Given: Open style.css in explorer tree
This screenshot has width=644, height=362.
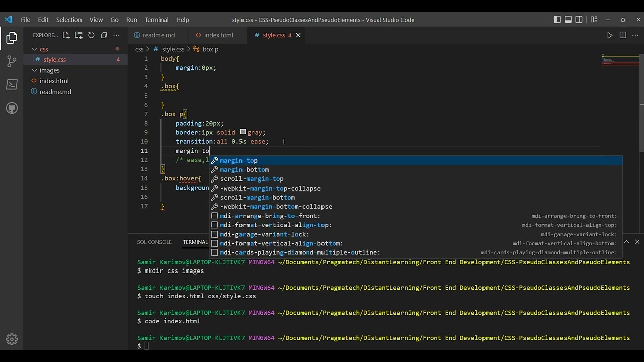Looking at the screenshot, I should (x=75, y=59).
